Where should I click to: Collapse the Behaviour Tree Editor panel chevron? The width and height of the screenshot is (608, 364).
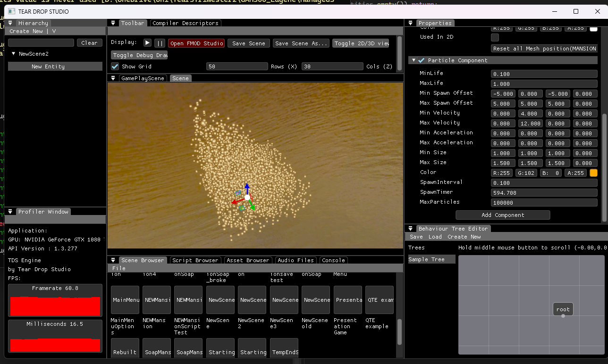[x=410, y=228]
